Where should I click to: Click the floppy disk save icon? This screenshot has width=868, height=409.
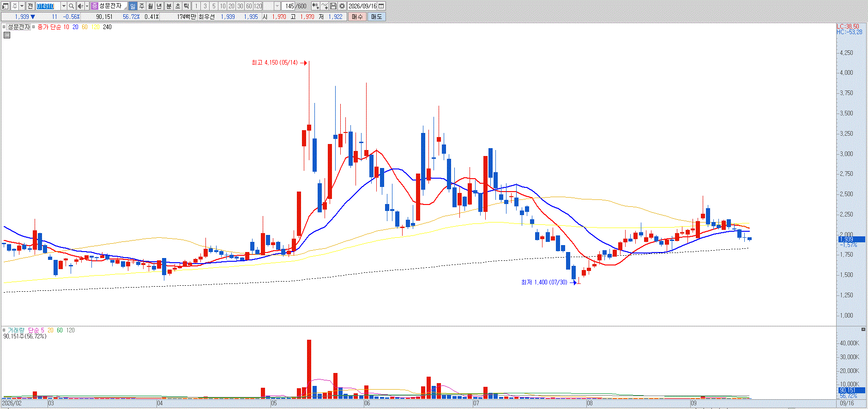coord(333,6)
